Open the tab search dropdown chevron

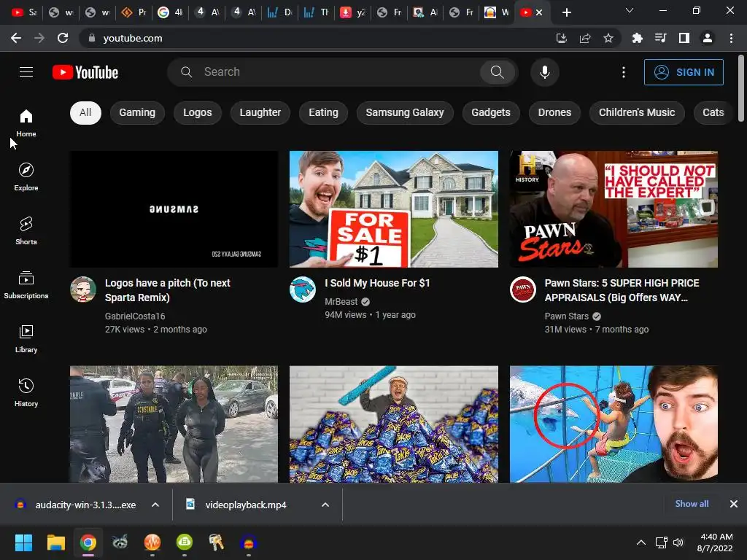[x=630, y=10]
